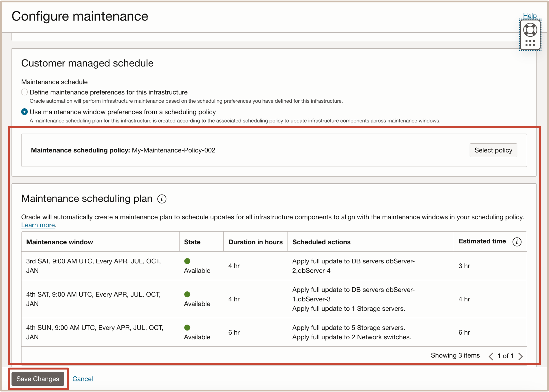Viewport: 549px width, 392px height.
Task: Open the Help link
Action: [530, 15]
